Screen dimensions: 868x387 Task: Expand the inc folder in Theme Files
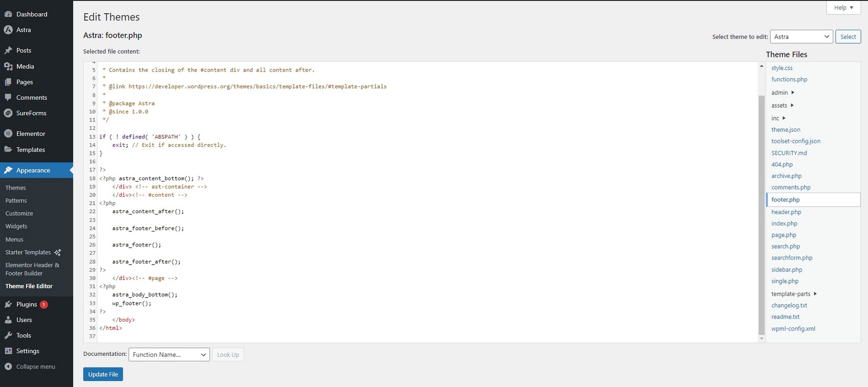click(779, 118)
